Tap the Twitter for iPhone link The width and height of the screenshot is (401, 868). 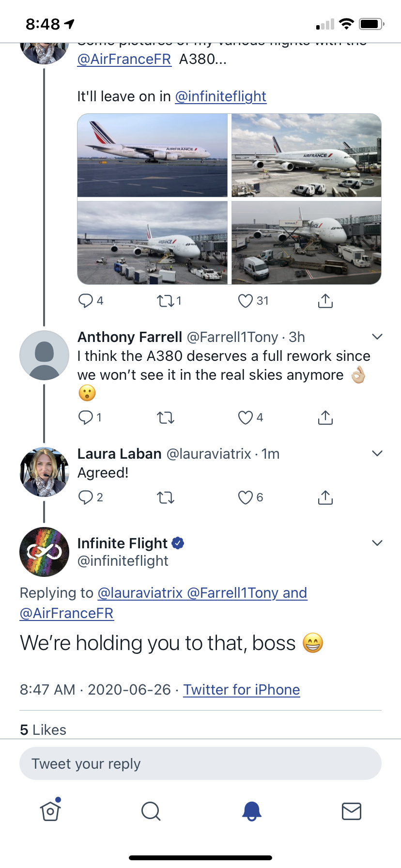click(x=241, y=690)
